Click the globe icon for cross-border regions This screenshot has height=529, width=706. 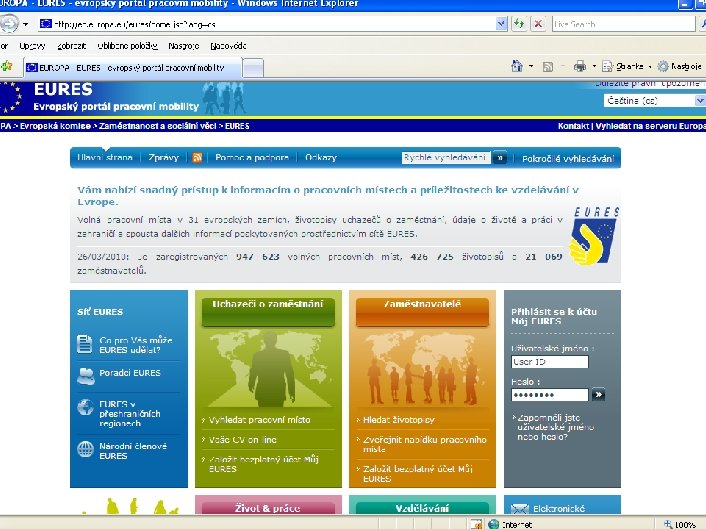[85, 407]
